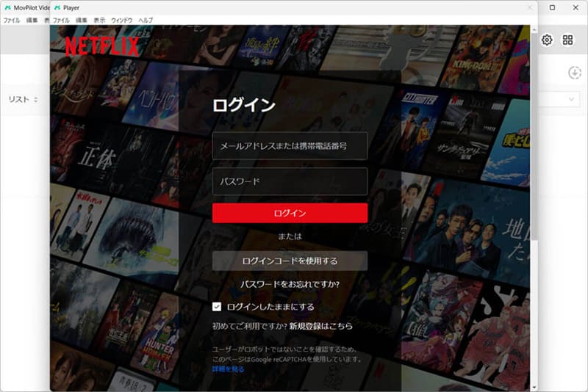Viewport: 588px width, 392px height.
Task: Open パスワードをお忘れですか? link
Action: point(290,284)
